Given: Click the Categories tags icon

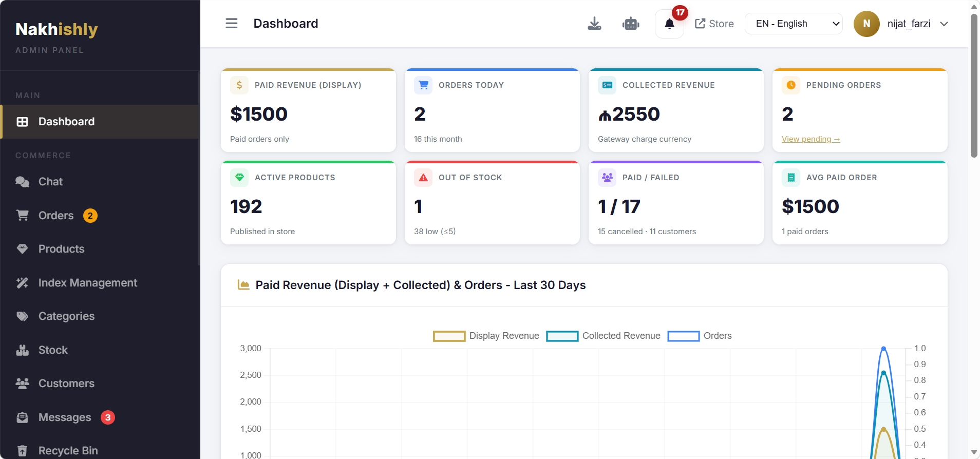Looking at the screenshot, I should tap(22, 316).
